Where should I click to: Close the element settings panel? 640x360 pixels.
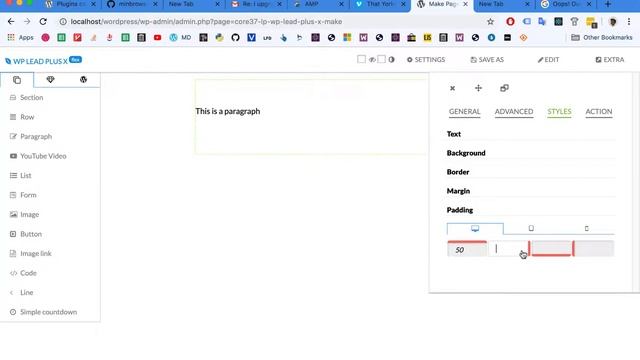pyautogui.click(x=452, y=88)
